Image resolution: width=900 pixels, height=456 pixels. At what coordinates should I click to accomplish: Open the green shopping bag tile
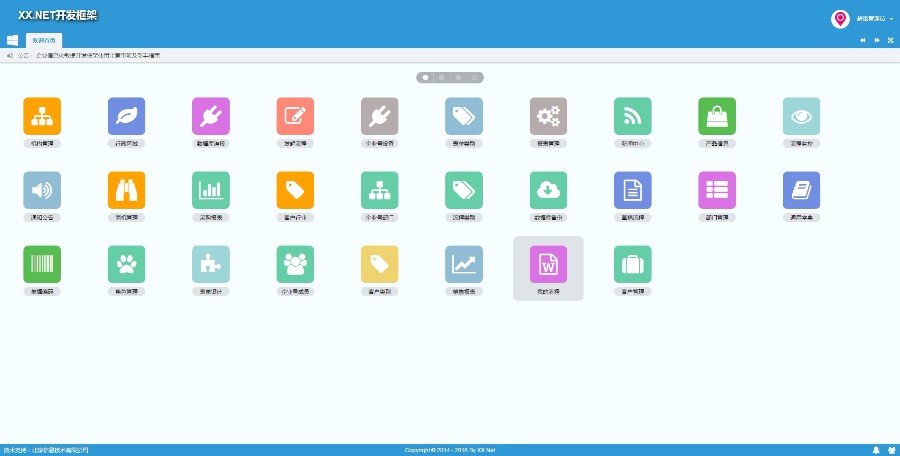coord(717,116)
